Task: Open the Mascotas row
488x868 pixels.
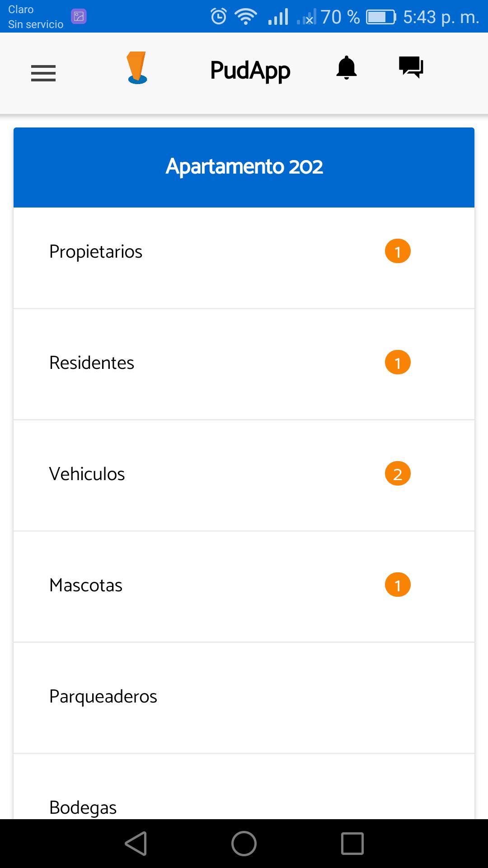Action: (86, 585)
